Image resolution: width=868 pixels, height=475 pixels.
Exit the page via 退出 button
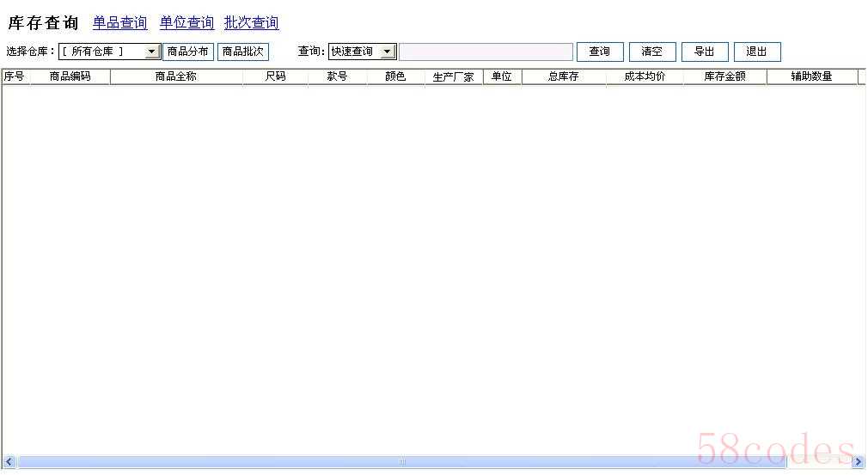coord(756,52)
